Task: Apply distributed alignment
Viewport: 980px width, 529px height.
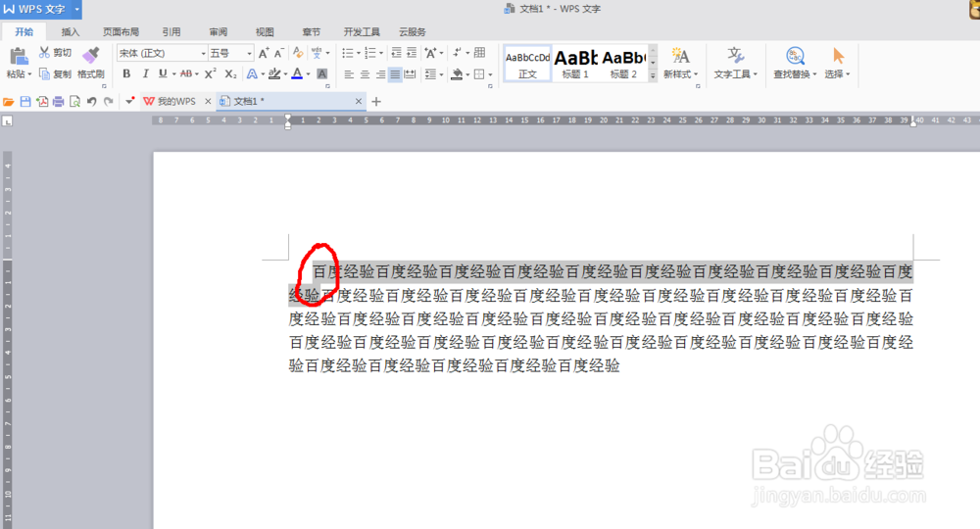Action: click(x=410, y=74)
